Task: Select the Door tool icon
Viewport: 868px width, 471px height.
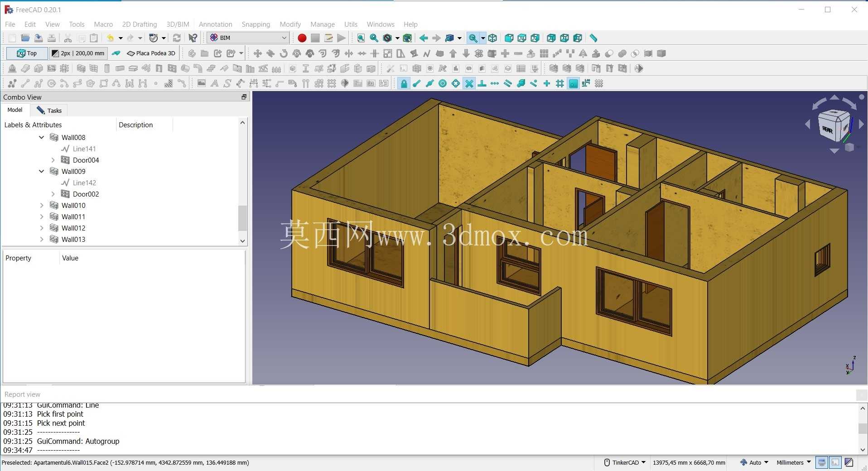Action: click(x=159, y=68)
